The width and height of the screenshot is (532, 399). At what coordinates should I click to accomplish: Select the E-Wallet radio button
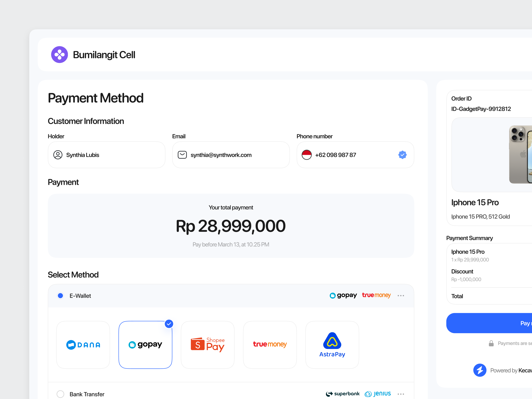[x=60, y=296]
